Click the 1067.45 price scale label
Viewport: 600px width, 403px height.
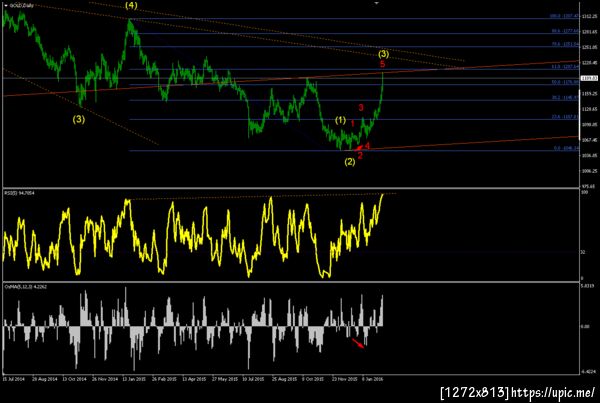pyautogui.click(x=590, y=140)
